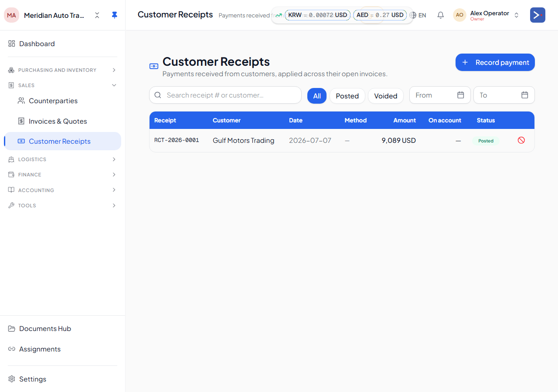558x392 pixels.
Task: Open the To date field
Action: point(504,95)
